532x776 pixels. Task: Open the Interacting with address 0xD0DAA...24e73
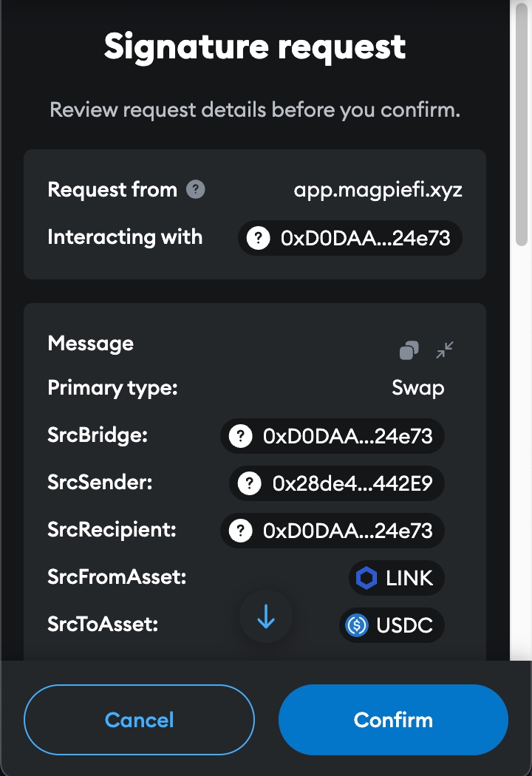pos(365,239)
